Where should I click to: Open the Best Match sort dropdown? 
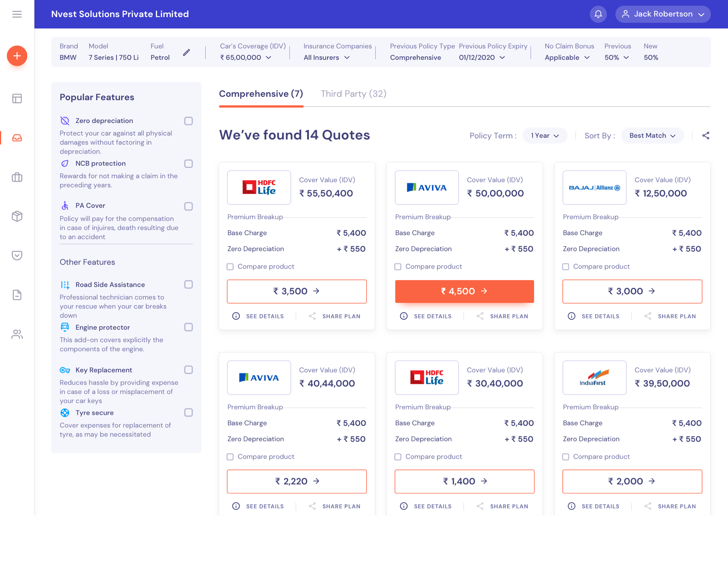pyautogui.click(x=652, y=136)
